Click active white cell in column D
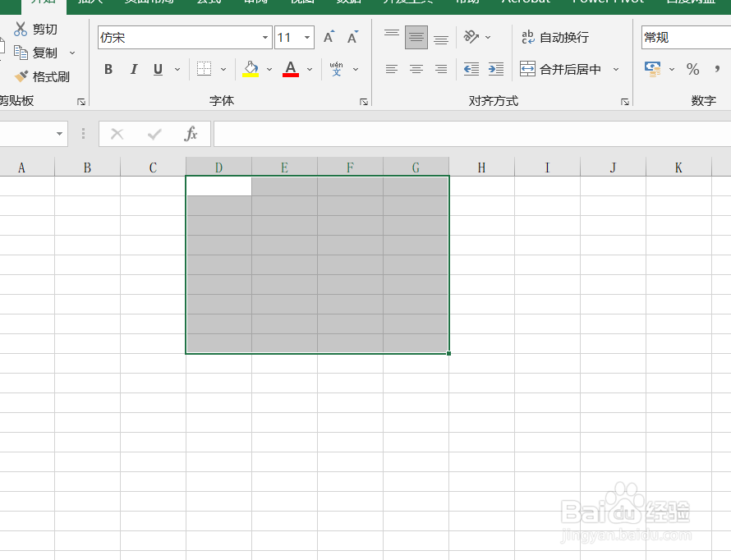 coord(218,186)
